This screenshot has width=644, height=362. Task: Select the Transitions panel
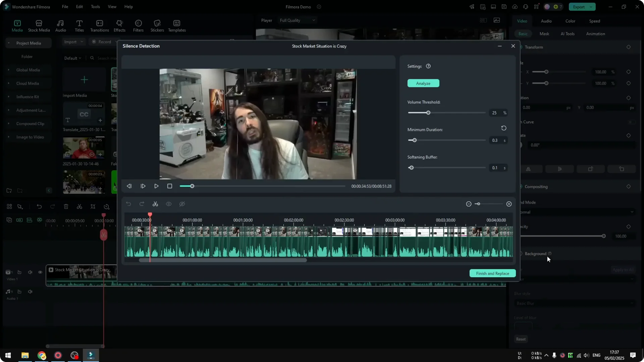coord(99,26)
